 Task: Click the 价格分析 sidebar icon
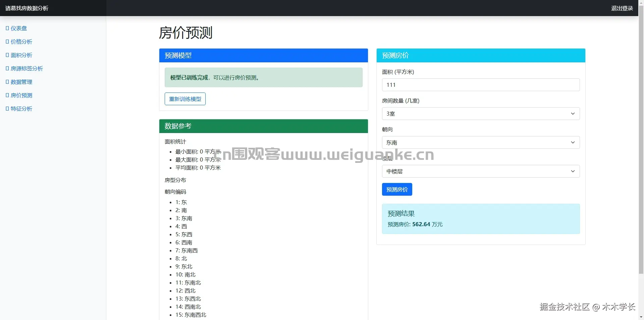coord(7,42)
